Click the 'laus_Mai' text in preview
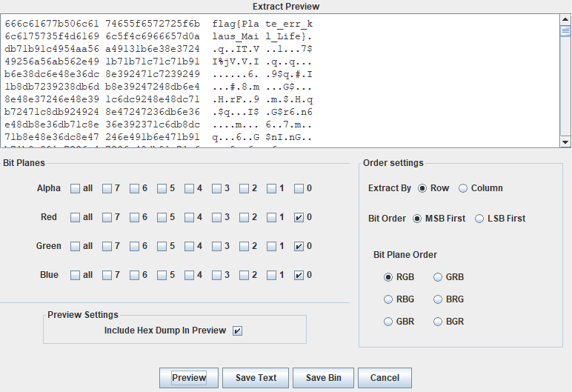Image resolution: width=572 pixels, height=392 pixels. tap(236, 36)
